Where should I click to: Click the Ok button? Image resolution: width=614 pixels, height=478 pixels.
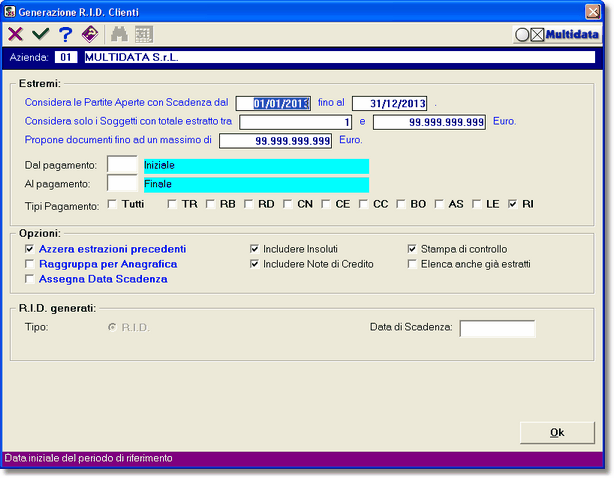pos(557,433)
